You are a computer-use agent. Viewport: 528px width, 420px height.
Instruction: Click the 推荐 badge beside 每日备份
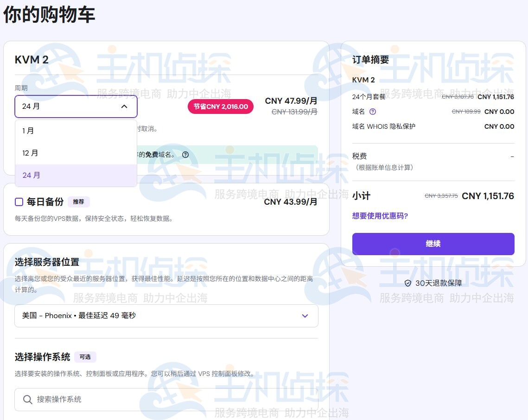(x=78, y=202)
